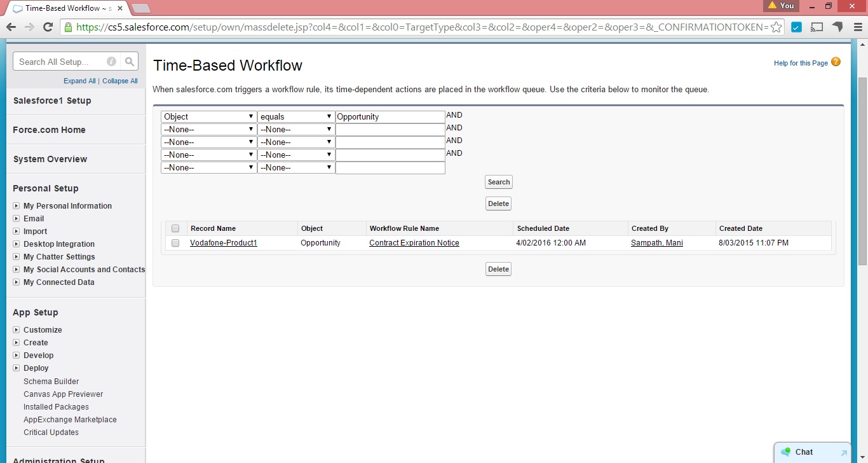Switch to the Time-Based Workflow browser tab
The image size is (868, 463).
coord(64,8)
